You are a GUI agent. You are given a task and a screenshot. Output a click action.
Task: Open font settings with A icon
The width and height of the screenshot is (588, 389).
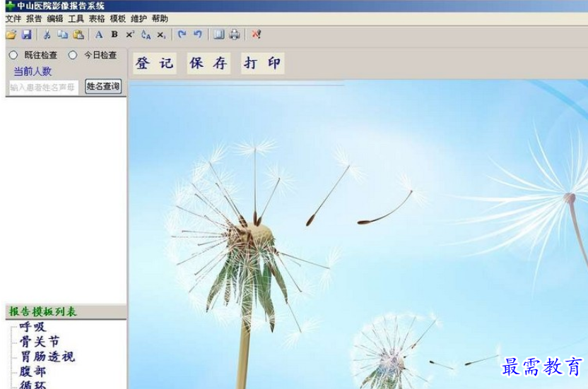tap(99, 35)
